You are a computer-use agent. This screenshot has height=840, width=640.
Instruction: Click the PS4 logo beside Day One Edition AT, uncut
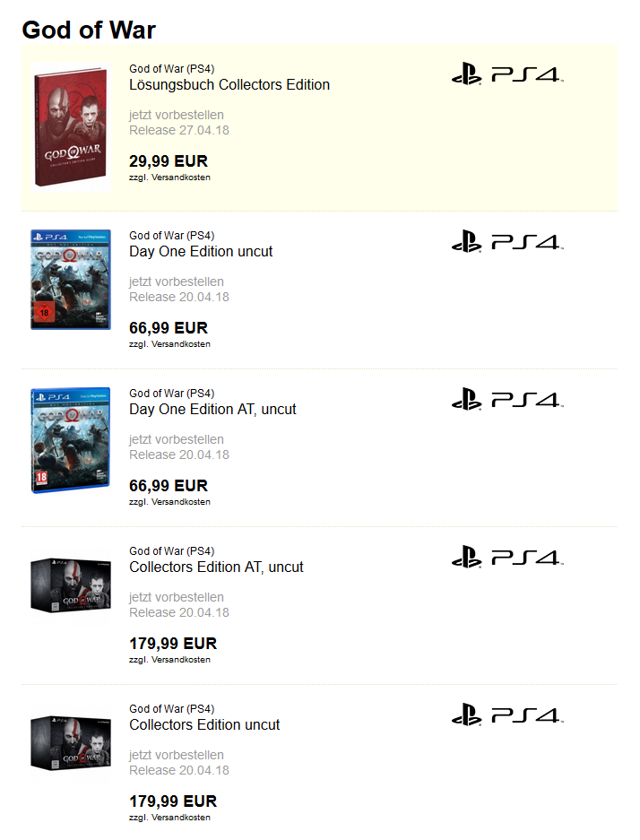click(507, 399)
